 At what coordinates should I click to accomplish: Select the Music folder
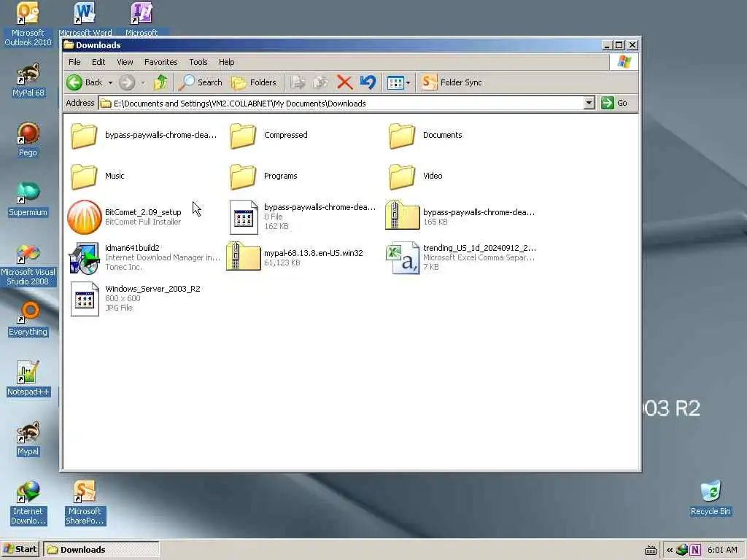coord(98,176)
